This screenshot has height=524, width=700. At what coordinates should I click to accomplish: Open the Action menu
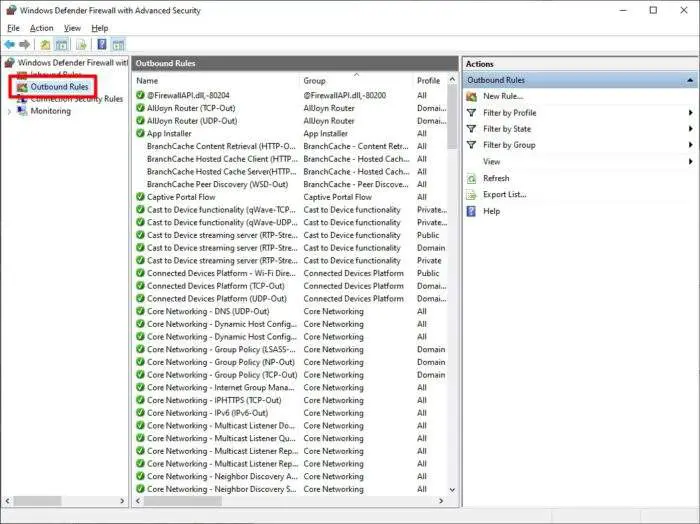click(x=42, y=28)
